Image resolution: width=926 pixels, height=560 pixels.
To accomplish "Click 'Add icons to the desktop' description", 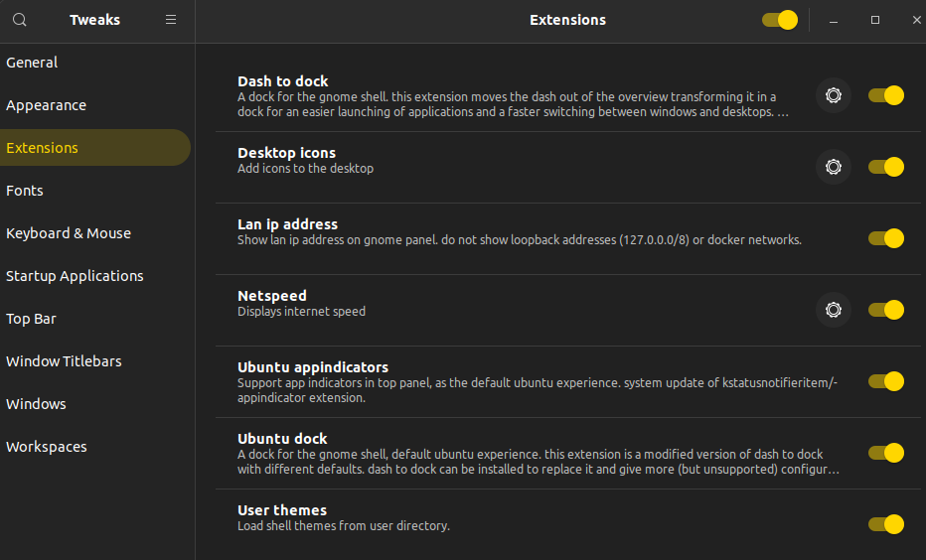I will pyautogui.click(x=305, y=168).
